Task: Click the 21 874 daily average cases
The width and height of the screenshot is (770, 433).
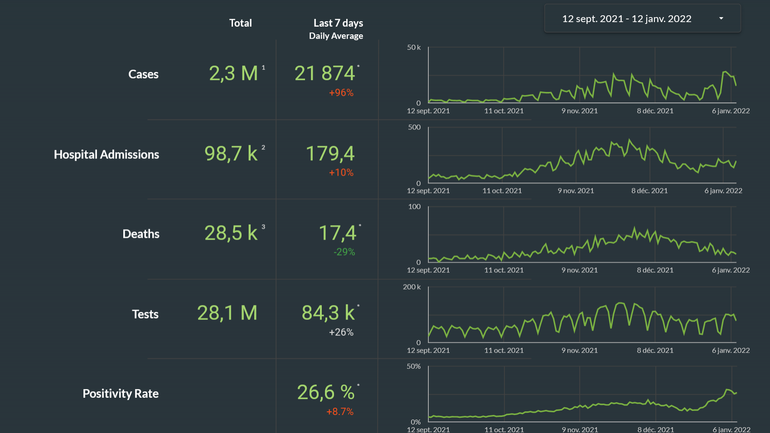Action: coord(325,73)
